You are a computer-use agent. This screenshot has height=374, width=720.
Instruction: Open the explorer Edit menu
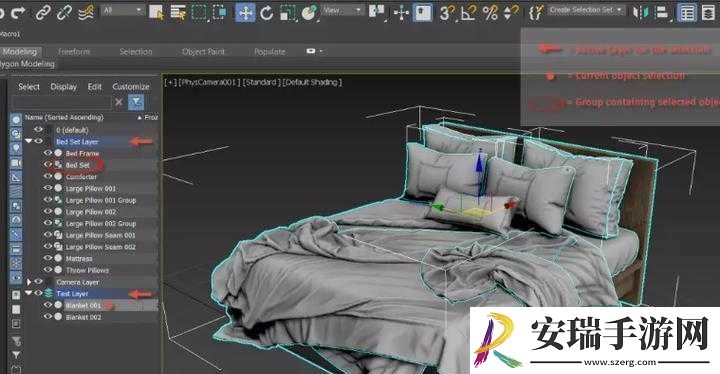tap(95, 86)
